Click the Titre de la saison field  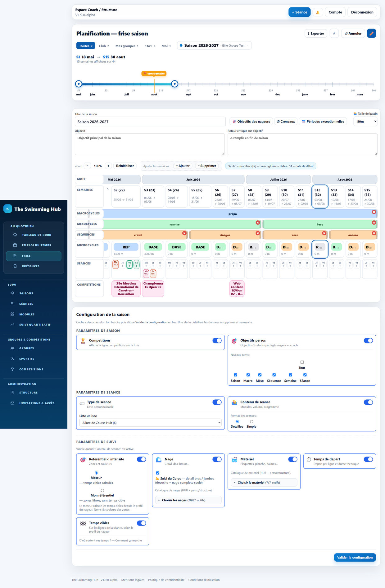pyautogui.click(x=150, y=122)
